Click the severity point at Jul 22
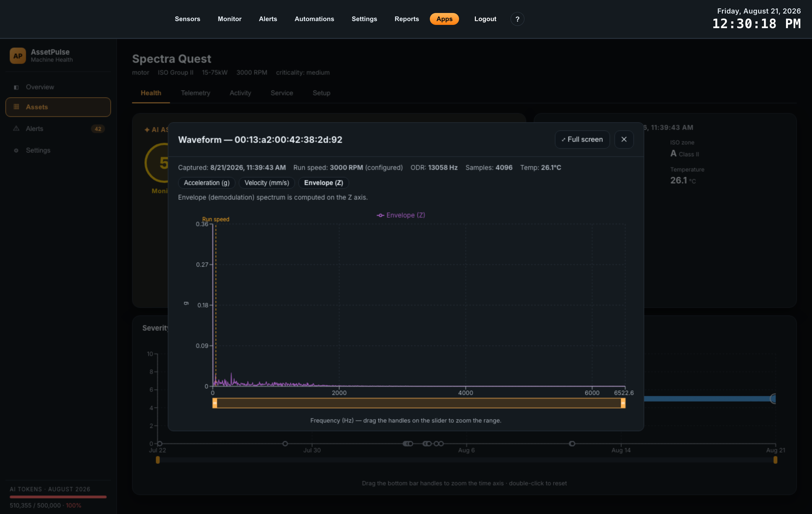 tap(160, 444)
